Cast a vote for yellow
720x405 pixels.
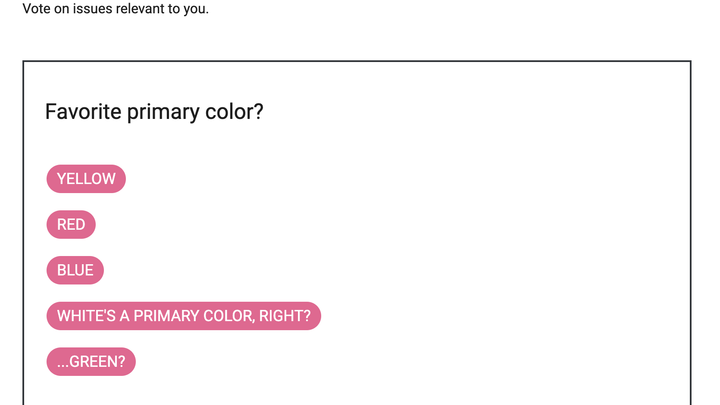(x=86, y=179)
